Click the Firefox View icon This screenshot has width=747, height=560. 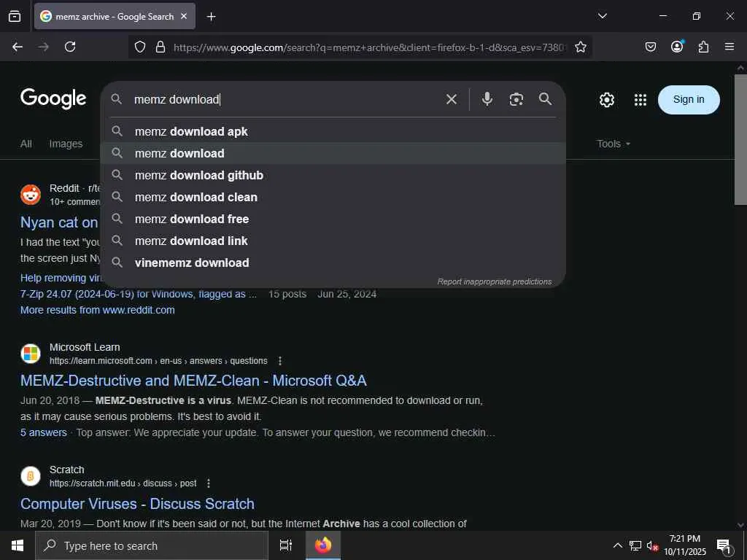click(15, 16)
